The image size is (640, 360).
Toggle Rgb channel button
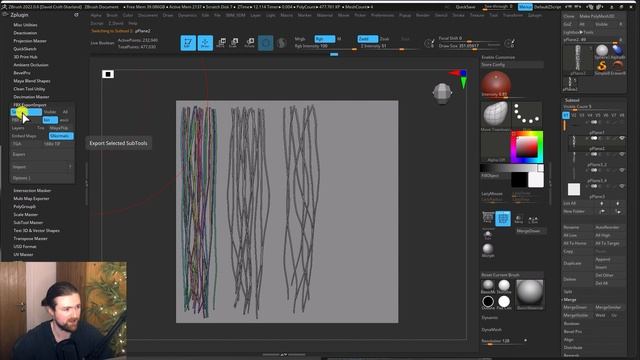pyautogui.click(x=324, y=39)
